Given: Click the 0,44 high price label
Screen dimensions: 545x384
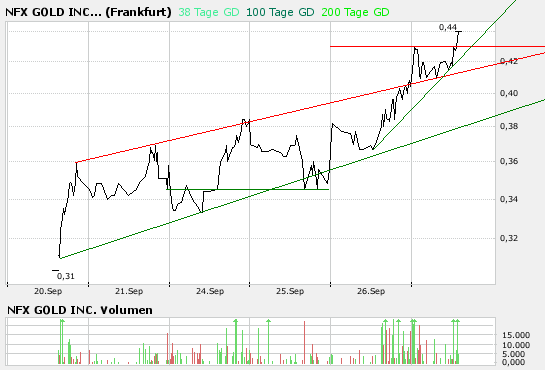Looking at the screenshot, I should coord(448,27).
